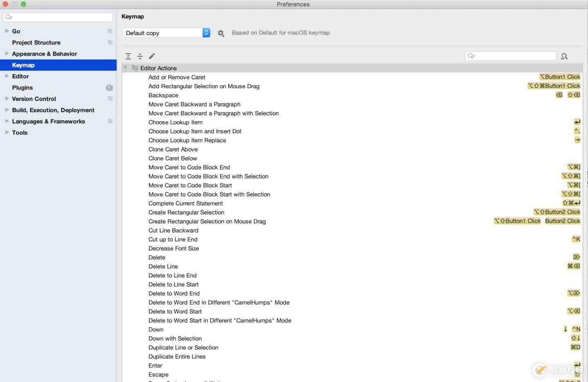The width and height of the screenshot is (588, 382).
Task: Open the Plugins settings page
Action: click(22, 87)
